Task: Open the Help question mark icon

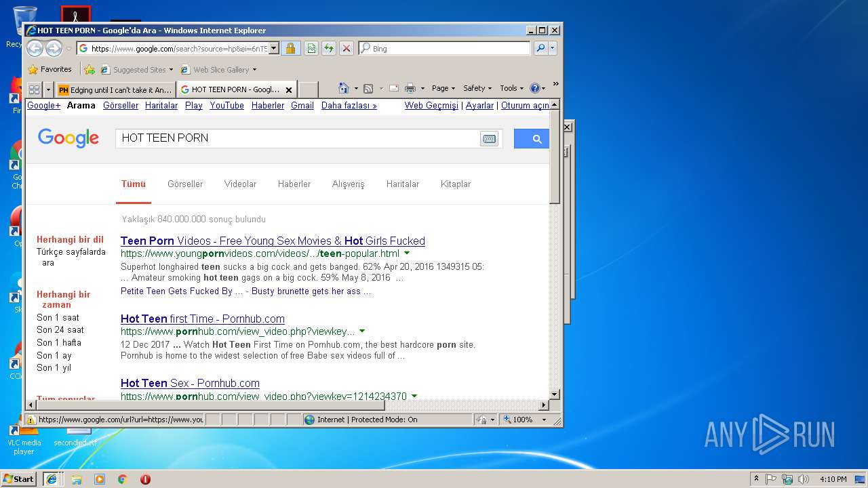Action: (x=535, y=88)
